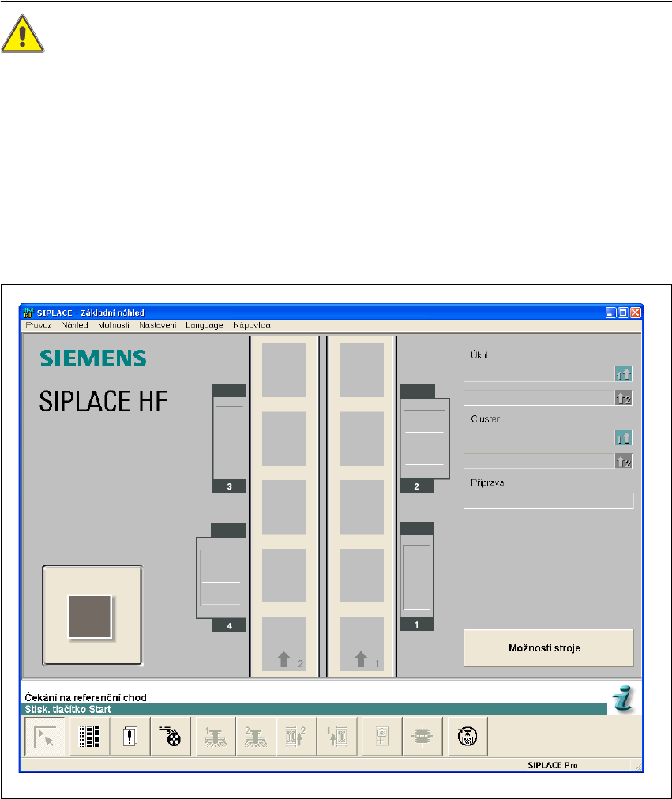Click the add board document toolbar icon
Image resolution: width=672 pixels, height=799 pixels.
coord(381,737)
